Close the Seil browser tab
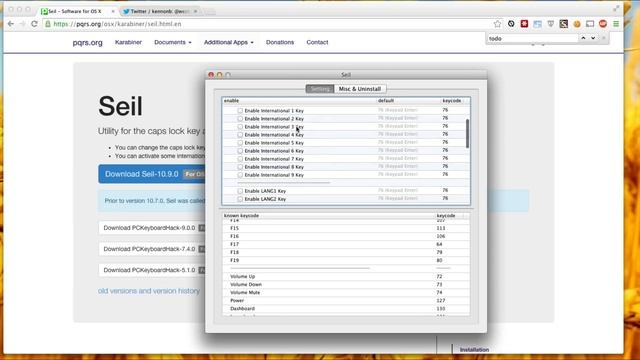Image resolution: width=640 pixels, height=360 pixels. tap(113, 11)
